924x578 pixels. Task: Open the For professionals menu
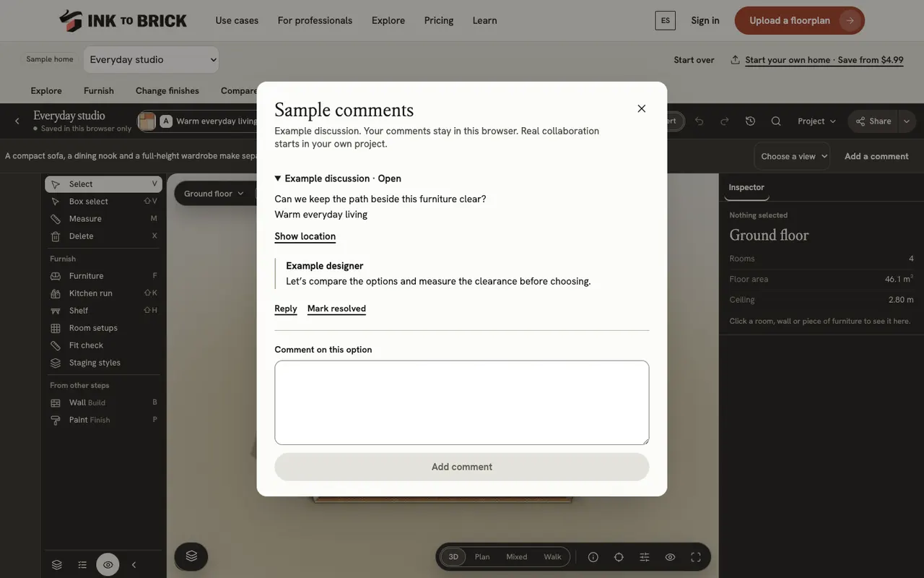(x=315, y=20)
